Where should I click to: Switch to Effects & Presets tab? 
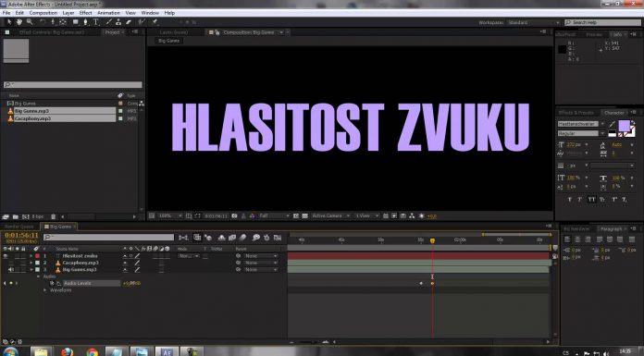tap(576, 113)
